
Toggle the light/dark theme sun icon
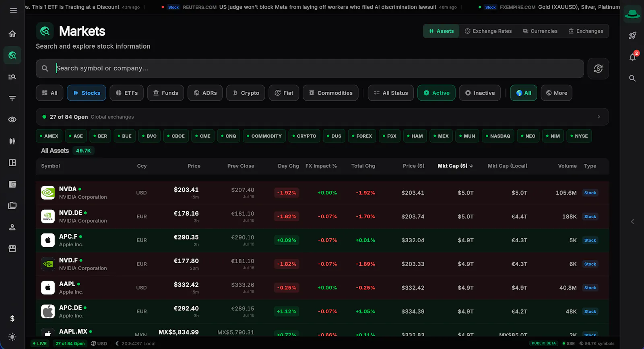pyautogui.click(x=12, y=337)
